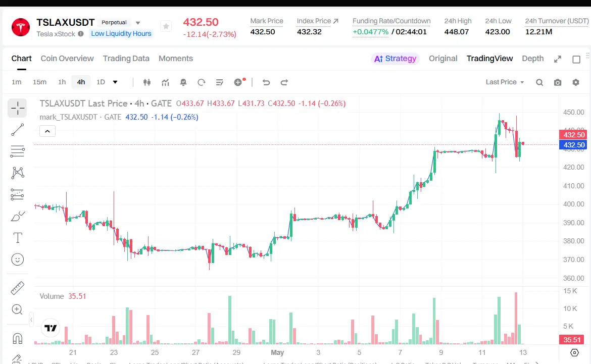The width and height of the screenshot is (591, 364).
Task: Select the 4h timeframe
Action: 81,82
